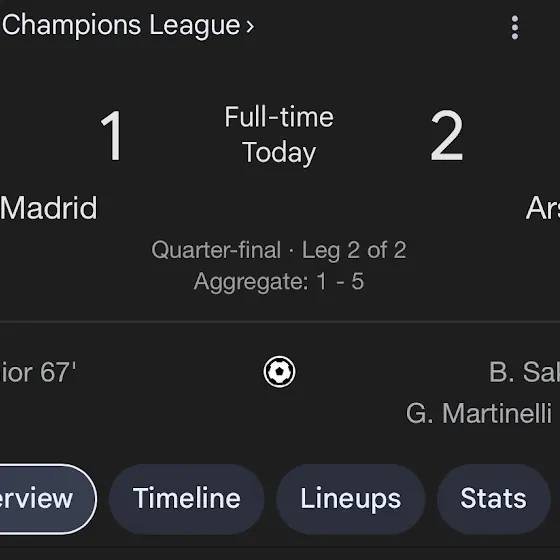The width and height of the screenshot is (560, 560).
Task: Switch to the Stats tab
Action: [x=494, y=499]
